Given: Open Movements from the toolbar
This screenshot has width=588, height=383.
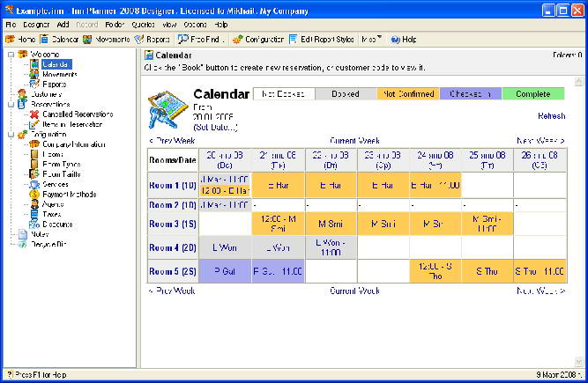Looking at the screenshot, I should (x=106, y=40).
